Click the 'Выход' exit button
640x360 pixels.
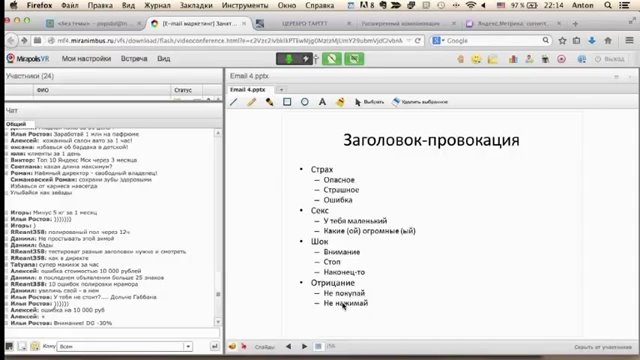(610, 59)
